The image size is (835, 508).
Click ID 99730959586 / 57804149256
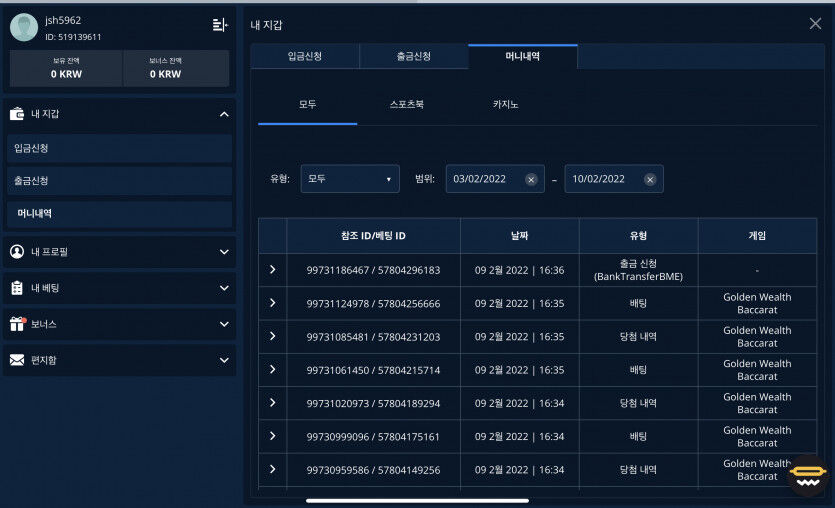[x=373, y=470]
